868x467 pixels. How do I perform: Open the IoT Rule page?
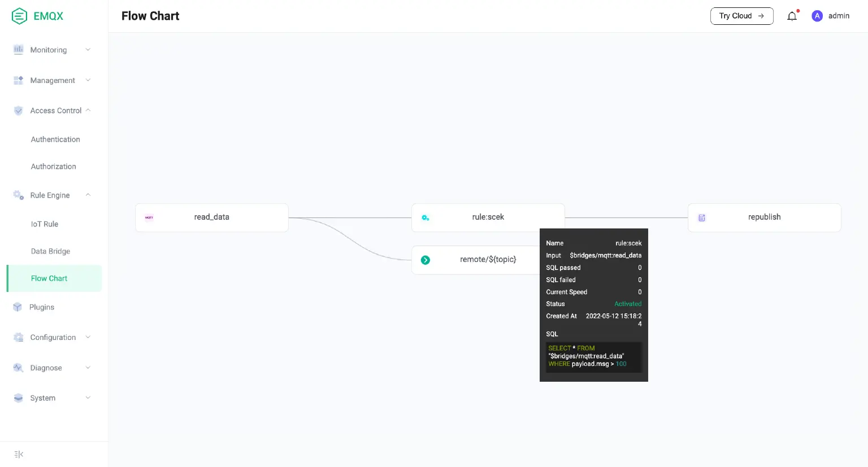(45, 224)
